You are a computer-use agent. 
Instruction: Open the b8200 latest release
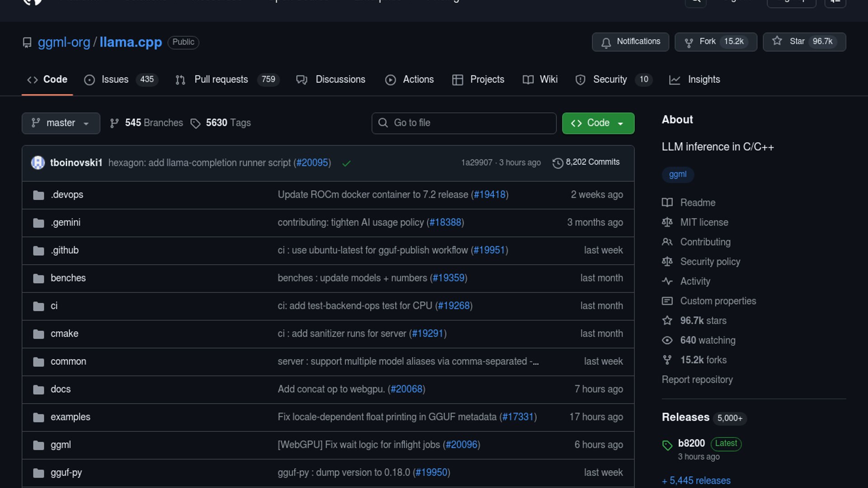[x=691, y=443]
